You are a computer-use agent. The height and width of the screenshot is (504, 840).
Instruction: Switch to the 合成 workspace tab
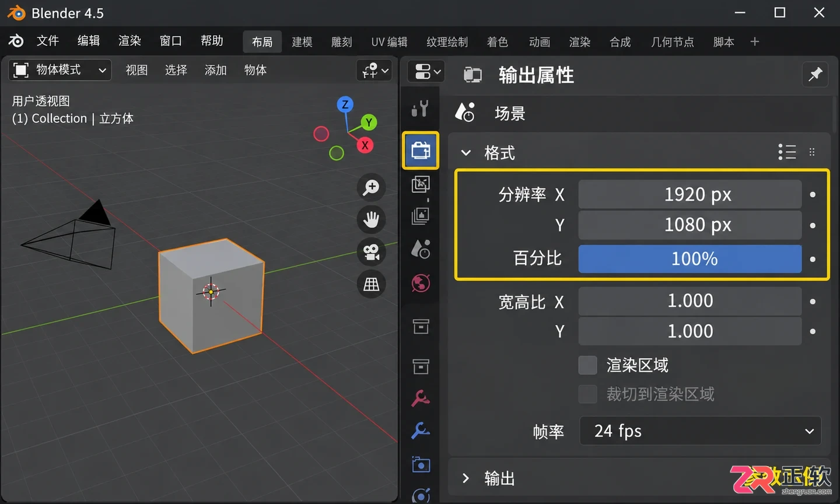click(x=620, y=42)
